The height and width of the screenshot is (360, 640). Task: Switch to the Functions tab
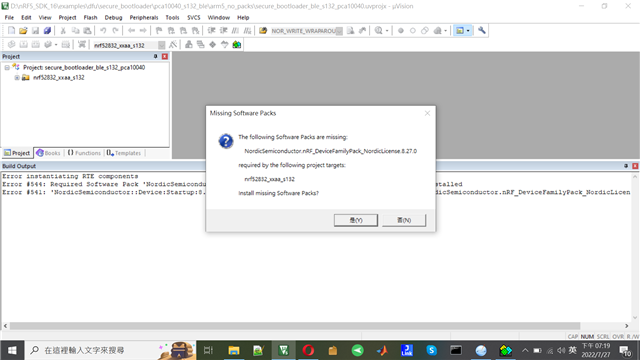84,153
